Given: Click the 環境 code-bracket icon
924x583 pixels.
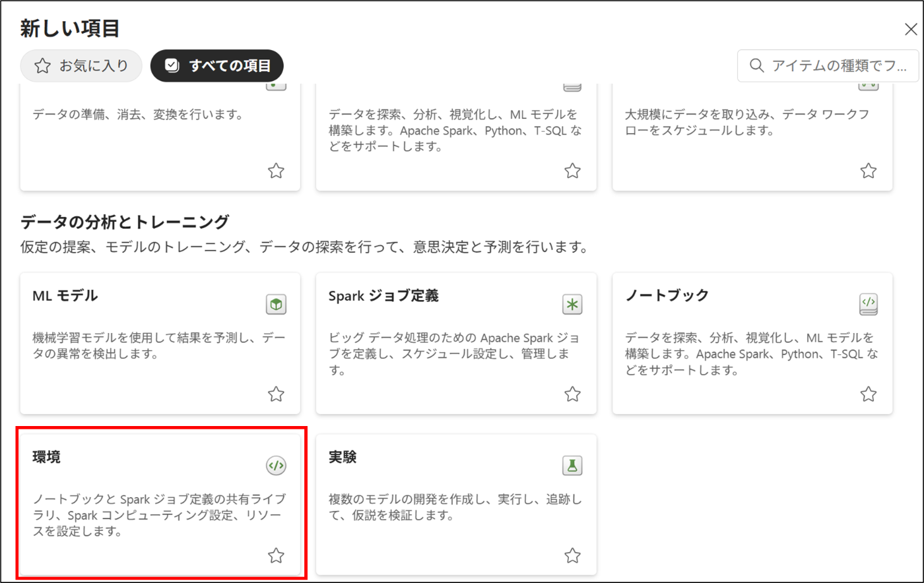Looking at the screenshot, I should coord(276,465).
